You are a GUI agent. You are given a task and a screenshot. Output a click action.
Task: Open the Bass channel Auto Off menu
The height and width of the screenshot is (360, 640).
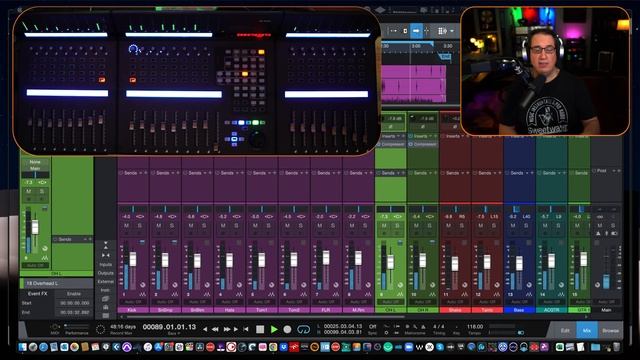519,302
